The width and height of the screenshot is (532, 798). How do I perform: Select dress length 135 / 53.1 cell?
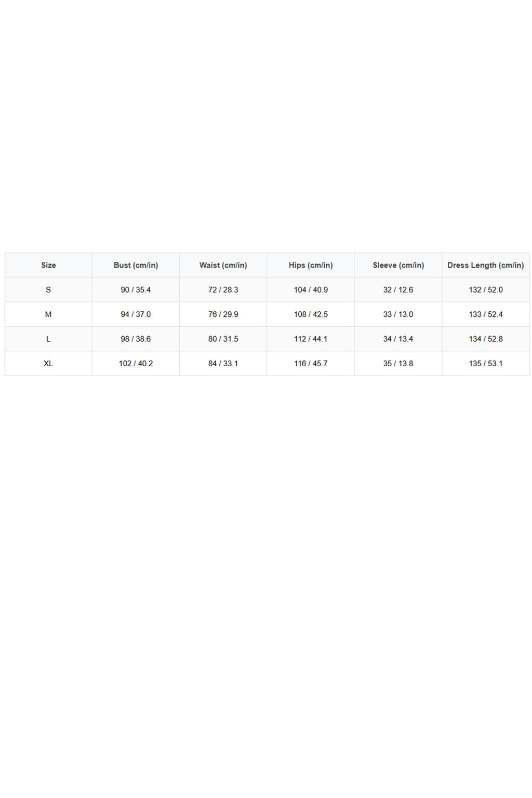(x=486, y=364)
